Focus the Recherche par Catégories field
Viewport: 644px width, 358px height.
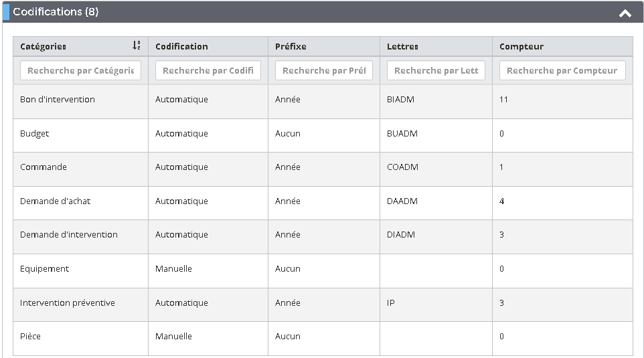point(80,70)
